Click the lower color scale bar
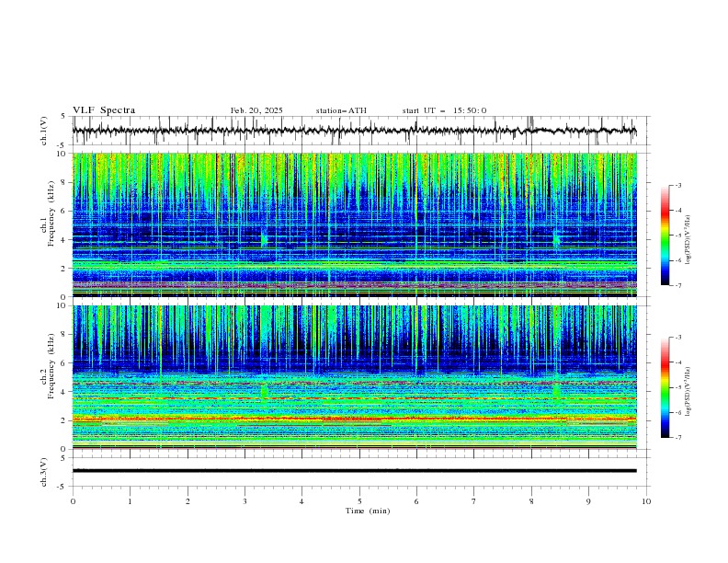The width and height of the screenshot is (728, 563). pos(665,387)
